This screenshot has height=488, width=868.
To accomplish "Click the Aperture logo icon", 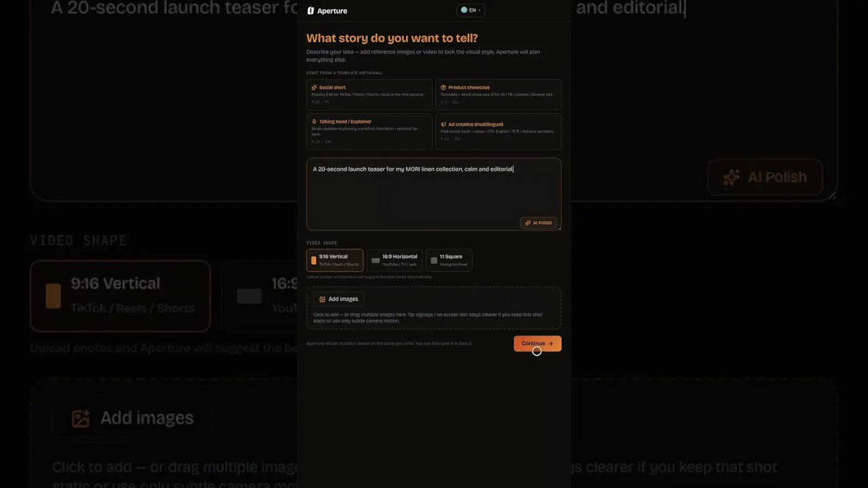I will pos(310,11).
